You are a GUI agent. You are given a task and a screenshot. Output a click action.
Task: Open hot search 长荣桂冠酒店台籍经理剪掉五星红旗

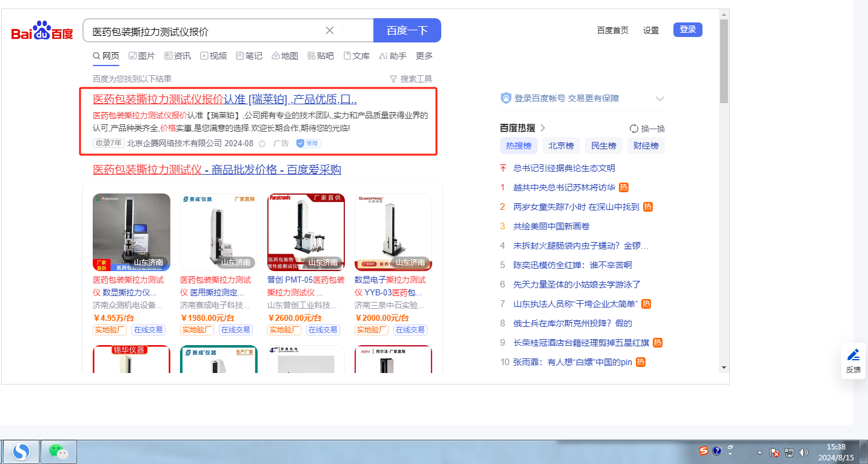coord(581,343)
